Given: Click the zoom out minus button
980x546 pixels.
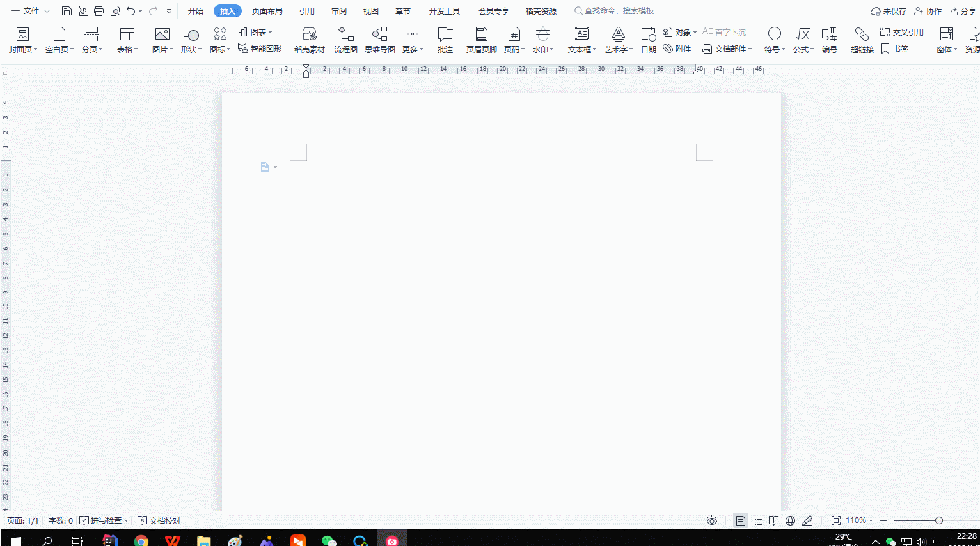Looking at the screenshot, I should click(x=883, y=520).
